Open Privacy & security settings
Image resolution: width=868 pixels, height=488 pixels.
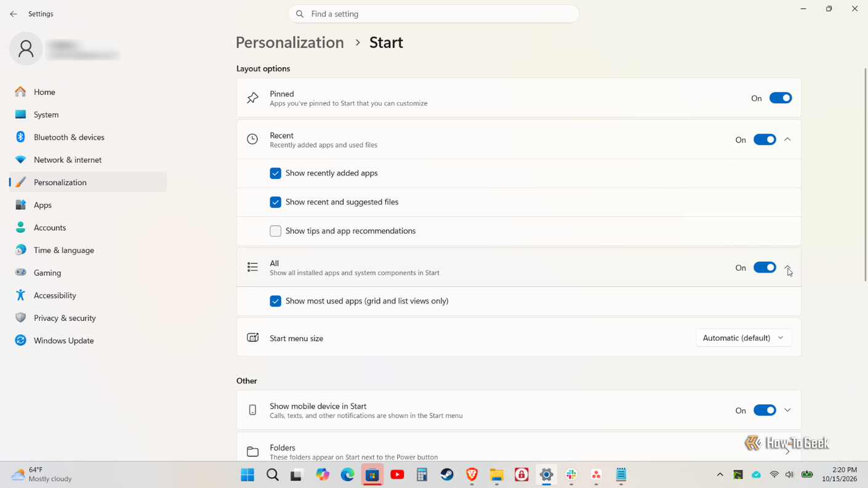point(88,318)
